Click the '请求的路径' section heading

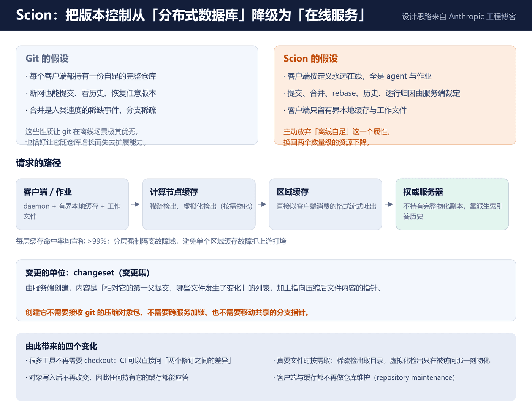click(x=38, y=163)
